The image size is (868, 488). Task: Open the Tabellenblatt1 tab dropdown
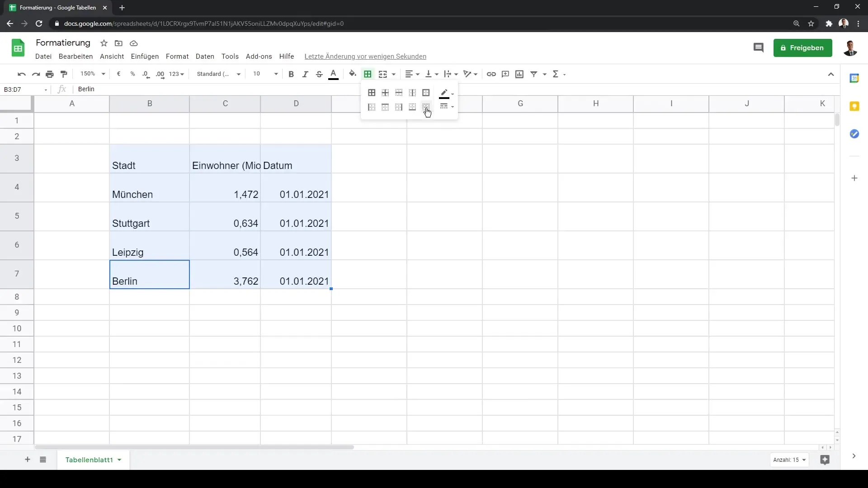(x=119, y=460)
